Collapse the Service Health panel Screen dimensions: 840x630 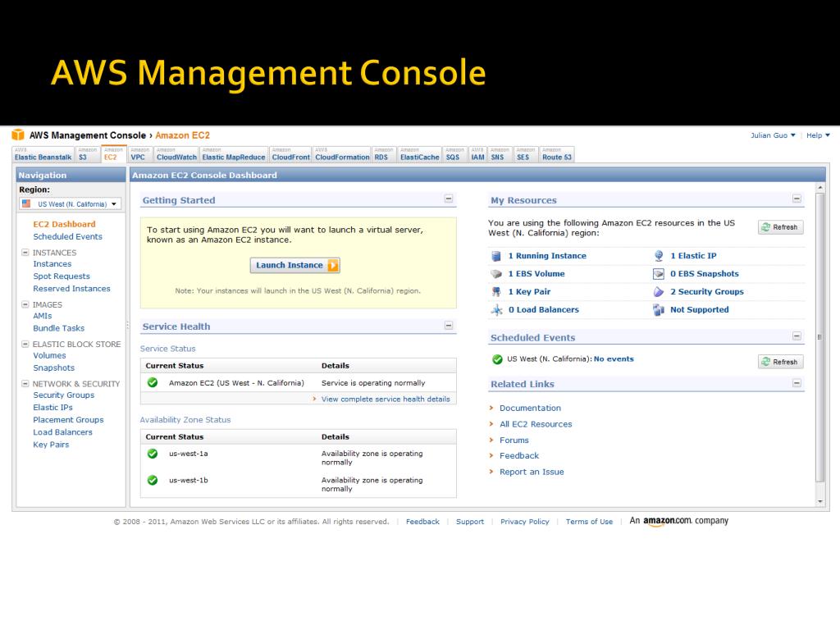tap(449, 325)
